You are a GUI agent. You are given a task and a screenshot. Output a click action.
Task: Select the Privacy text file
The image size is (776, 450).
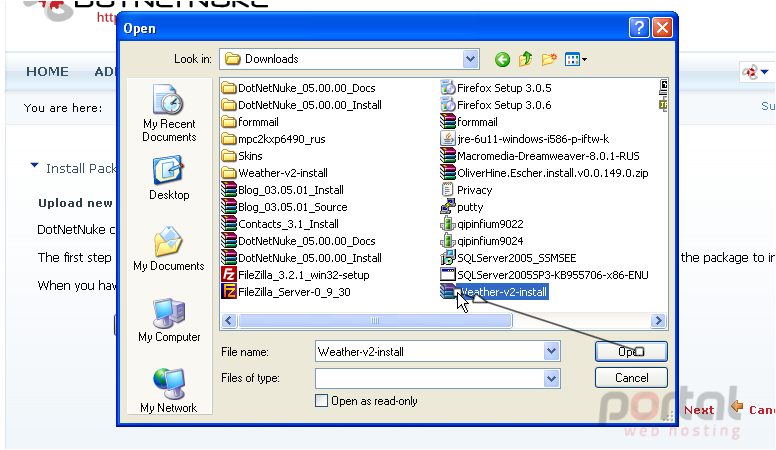click(466, 190)
